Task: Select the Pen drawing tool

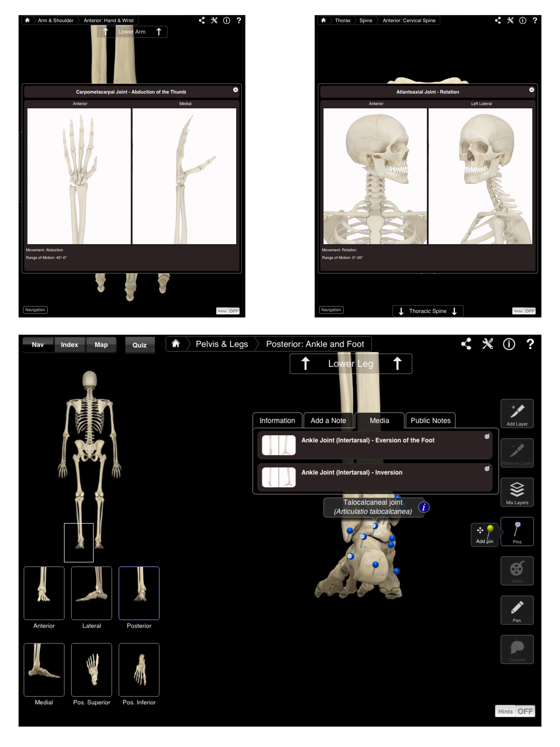Action: pyautogui.click(x=517, y=610)
